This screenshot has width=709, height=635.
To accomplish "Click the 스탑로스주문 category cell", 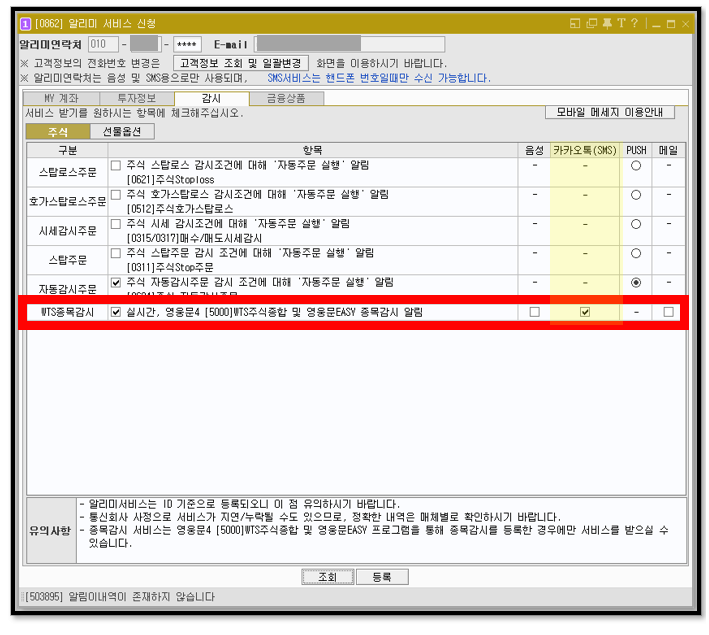I will pyautogui.click(x=67, y=172).
